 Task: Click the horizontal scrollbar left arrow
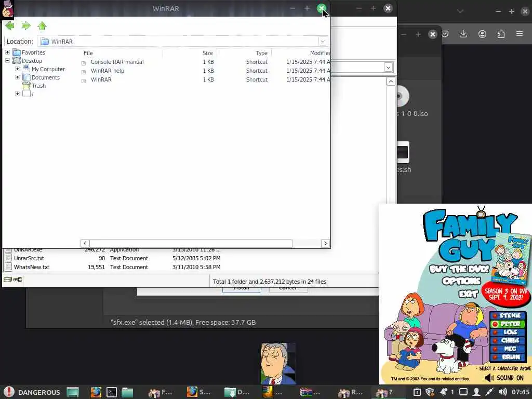(85, 243)
